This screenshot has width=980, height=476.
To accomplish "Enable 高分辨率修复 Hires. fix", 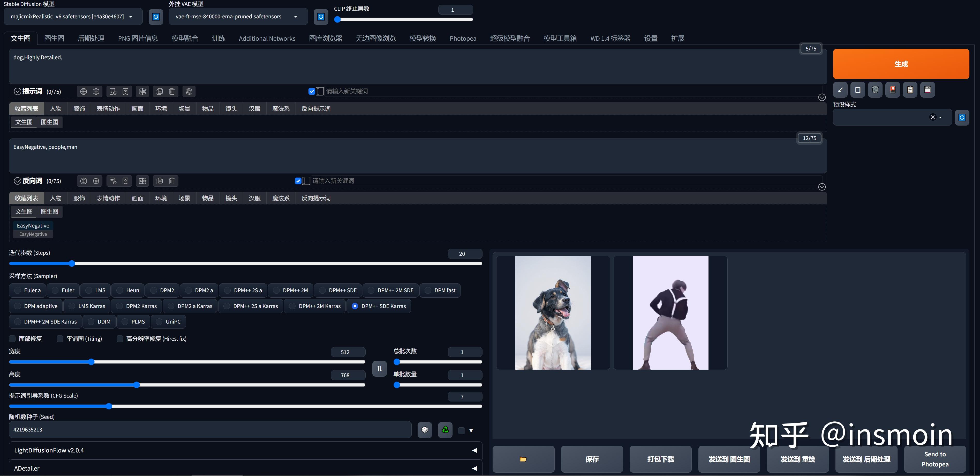I will (x=120, y=339).
